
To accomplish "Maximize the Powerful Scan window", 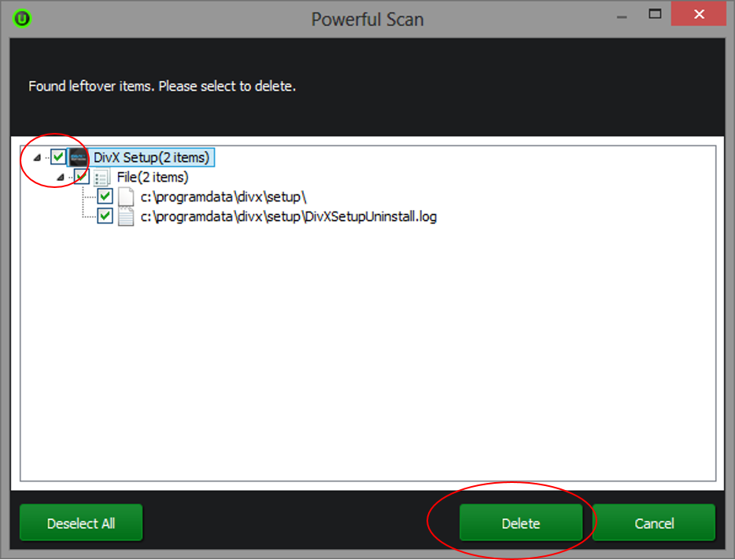I will pyautogui.click(x=655, y=14).
